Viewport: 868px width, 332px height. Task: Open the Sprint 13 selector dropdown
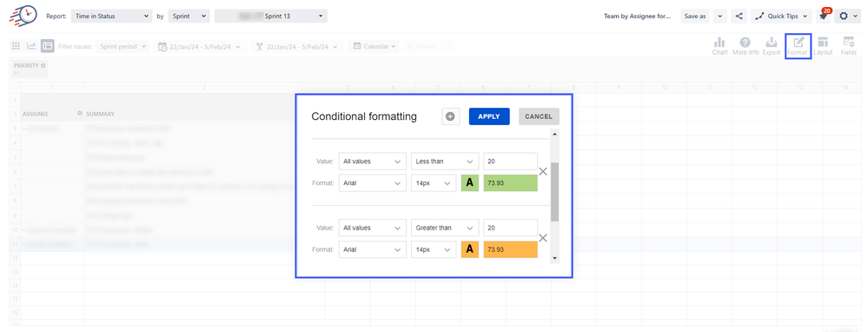tap(271, 16)
